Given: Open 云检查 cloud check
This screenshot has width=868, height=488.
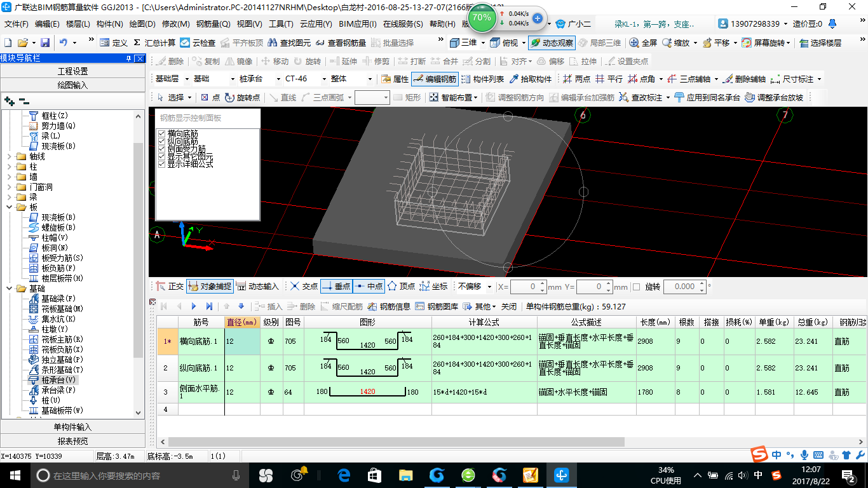Looking at the screenshot, I should [198, 43].
